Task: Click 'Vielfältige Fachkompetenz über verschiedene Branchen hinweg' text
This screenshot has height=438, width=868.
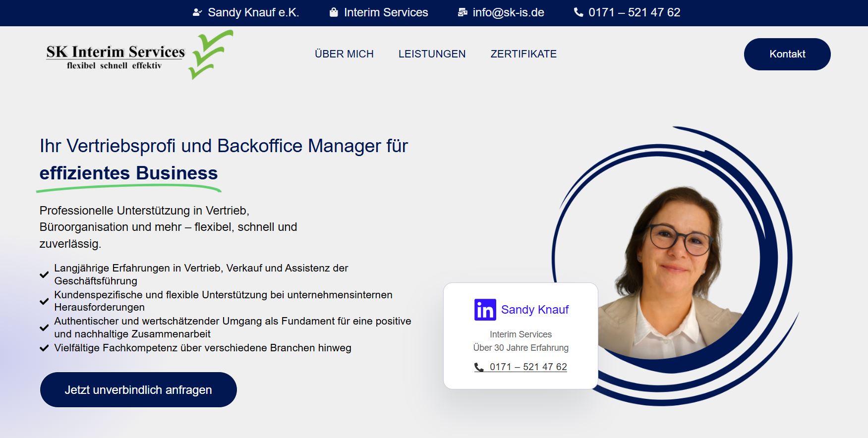Action: 203,348
